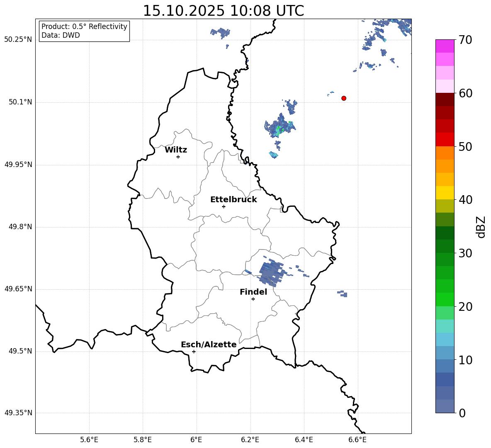Select the Findel label text
This screenshot has height=448, width=491.
(253, 292)
